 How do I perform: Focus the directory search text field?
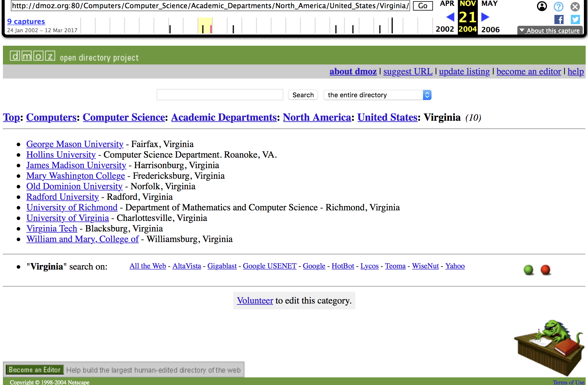tap(220, 95)
